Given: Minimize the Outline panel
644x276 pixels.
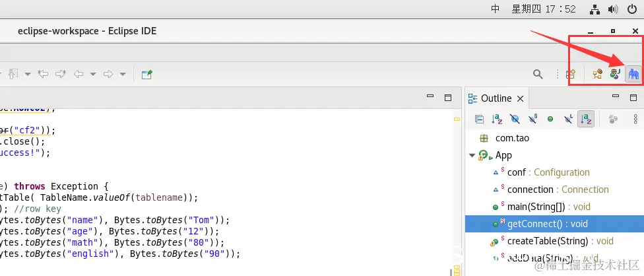Looking at the screenshot, I should 615,96.
